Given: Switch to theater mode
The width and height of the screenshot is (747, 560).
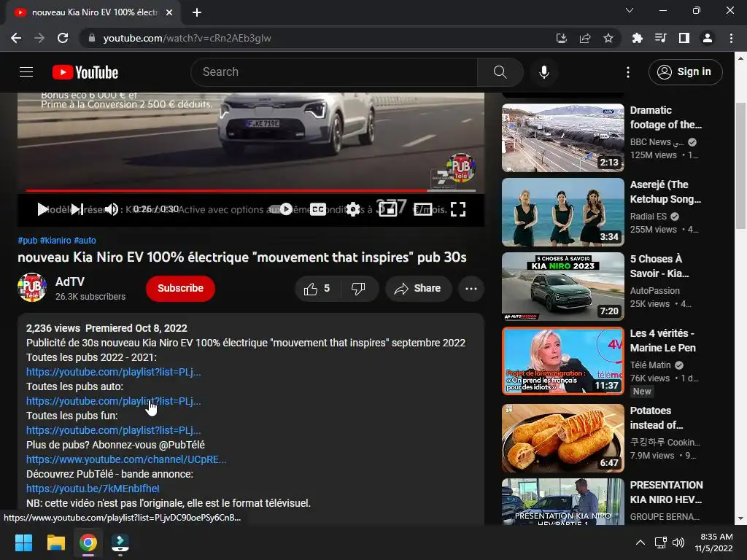Looking at the screenshot, I should [422, 209].
